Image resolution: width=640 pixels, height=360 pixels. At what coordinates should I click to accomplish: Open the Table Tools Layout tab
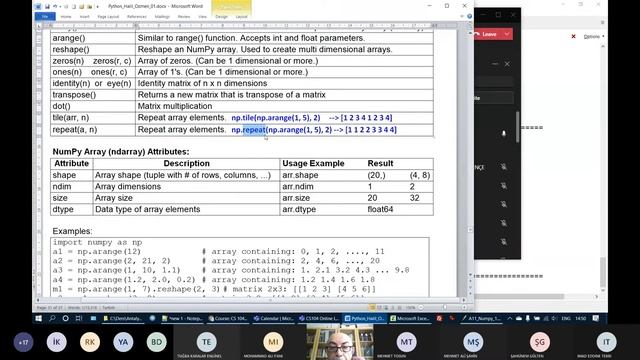click(241, 17)
